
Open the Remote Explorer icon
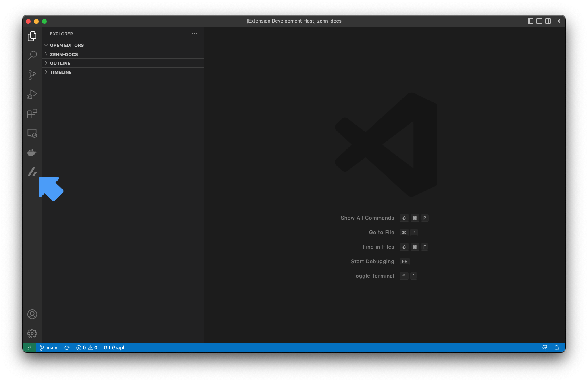(32, 133)
